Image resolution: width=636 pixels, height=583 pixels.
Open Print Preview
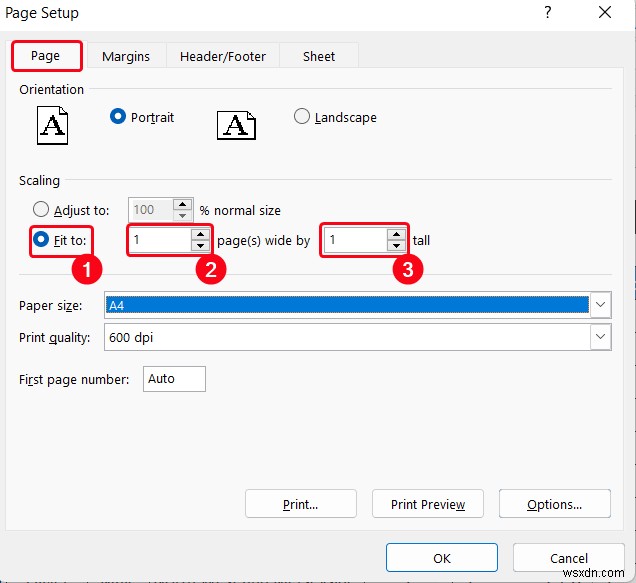pos(428,504)
